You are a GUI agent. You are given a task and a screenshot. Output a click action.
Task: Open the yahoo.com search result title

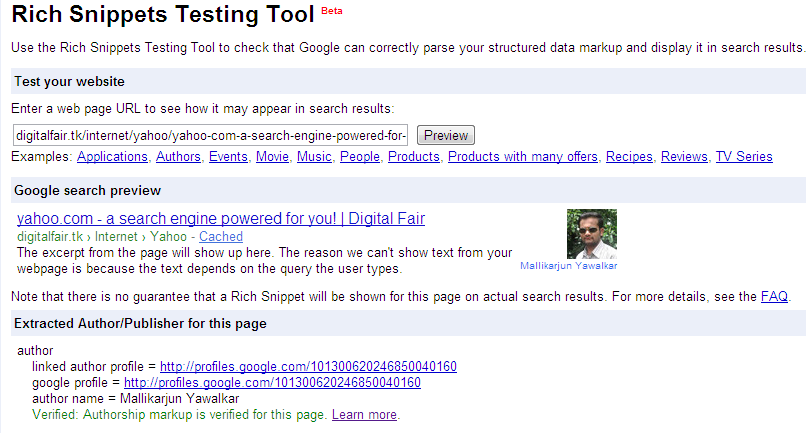pos(221,219)
